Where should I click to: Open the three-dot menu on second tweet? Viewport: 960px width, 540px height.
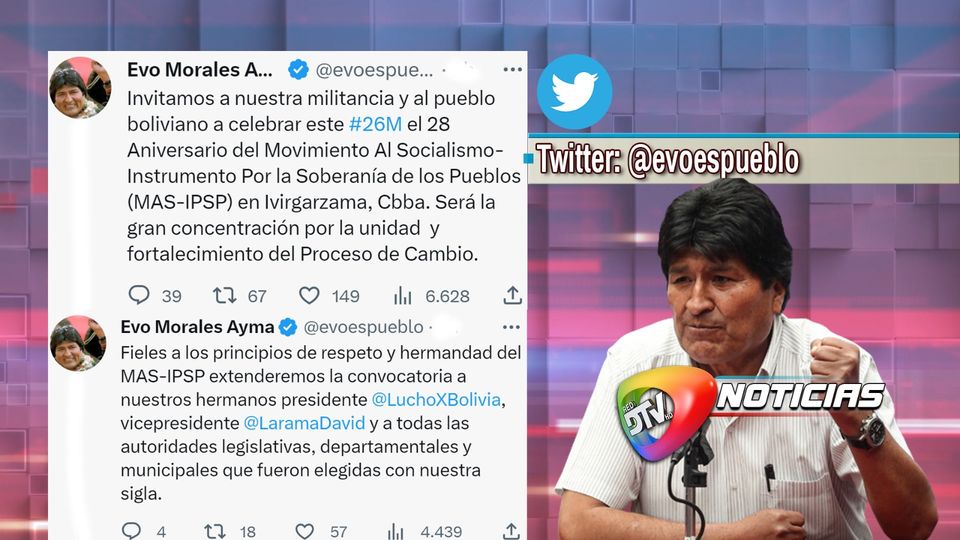click(x=511, y=327)
